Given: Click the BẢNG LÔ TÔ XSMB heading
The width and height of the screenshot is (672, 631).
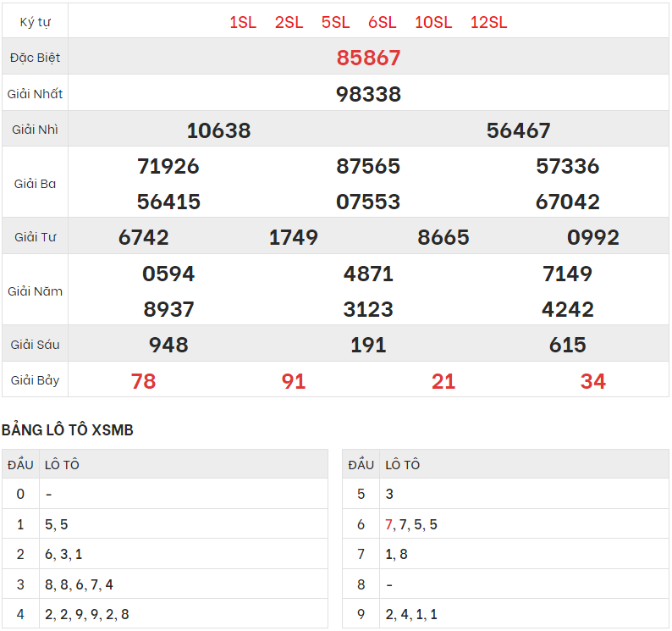Looking at the screenshot, I should [68, 430].
